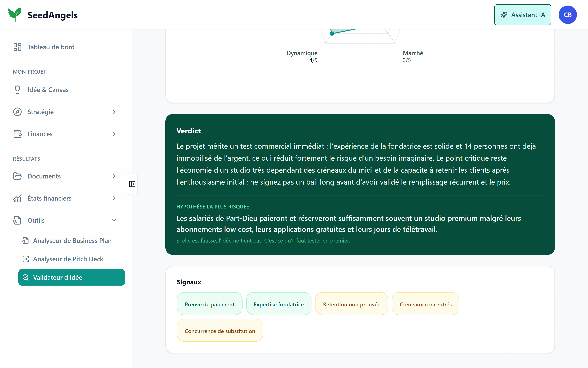
Task: Collapse the sidebar with the panel toggle
Action: 132,184
